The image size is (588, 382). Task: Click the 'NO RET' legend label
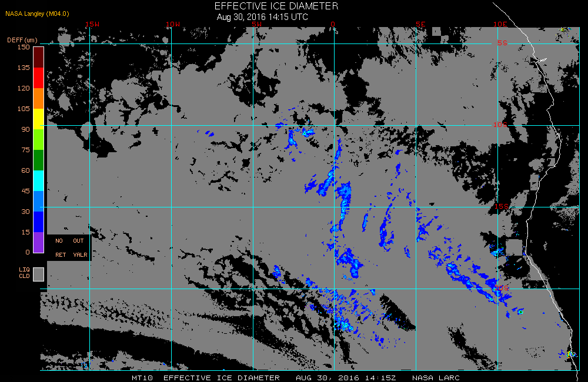point(61,248)
